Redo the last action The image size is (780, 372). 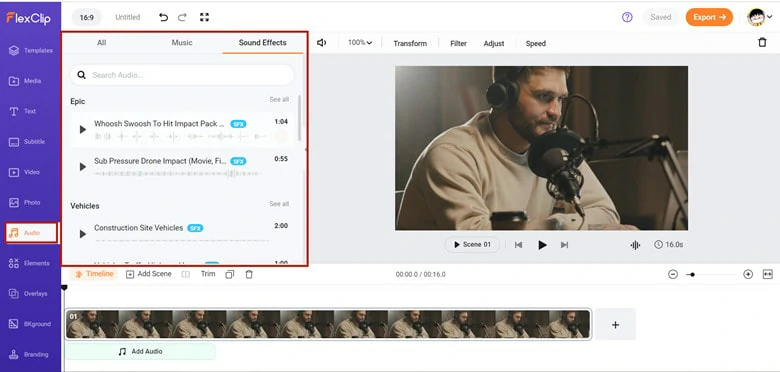point(182,17)
